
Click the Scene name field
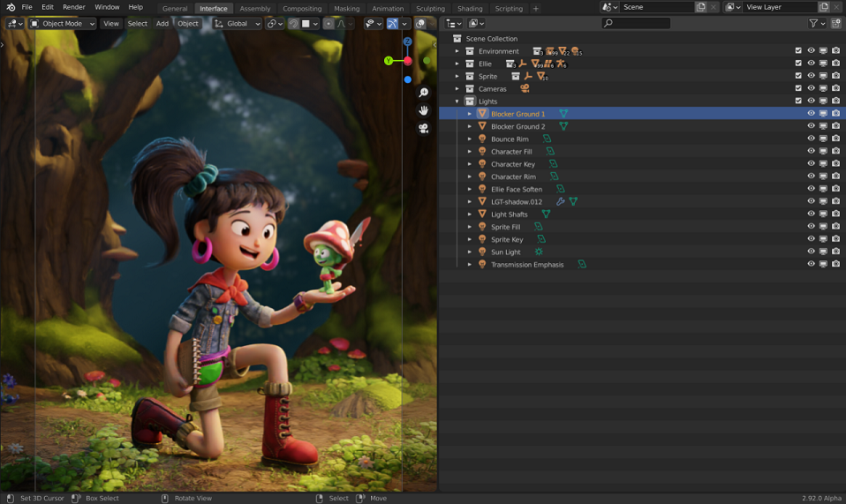pos(657,8)
